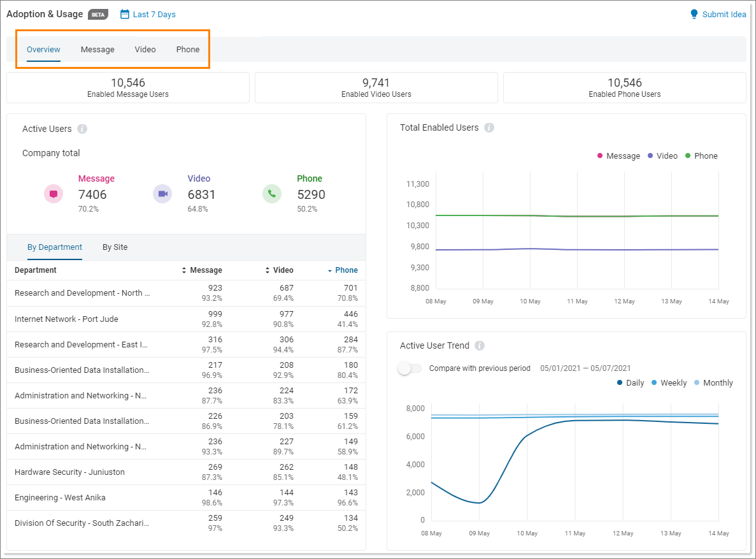Switch to the Video tab
Image resolution: width=756 pixels, height=559 pixels.
(145, 49)
